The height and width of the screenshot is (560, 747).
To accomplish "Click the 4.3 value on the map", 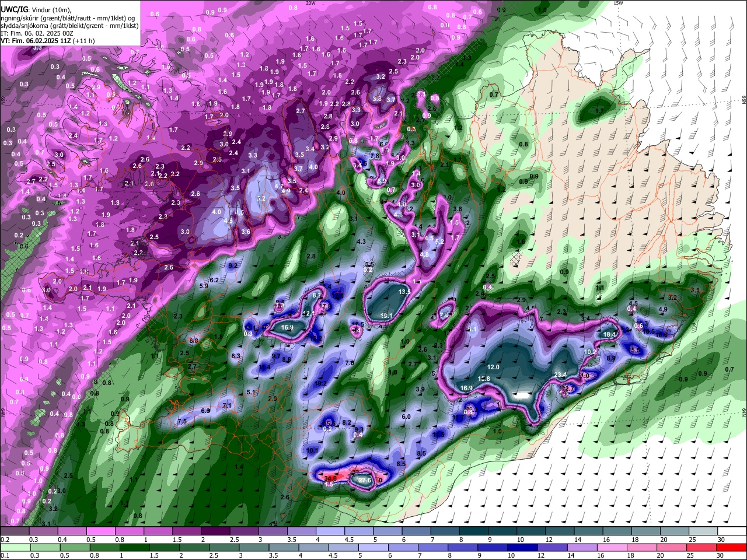I will [361, 242].
